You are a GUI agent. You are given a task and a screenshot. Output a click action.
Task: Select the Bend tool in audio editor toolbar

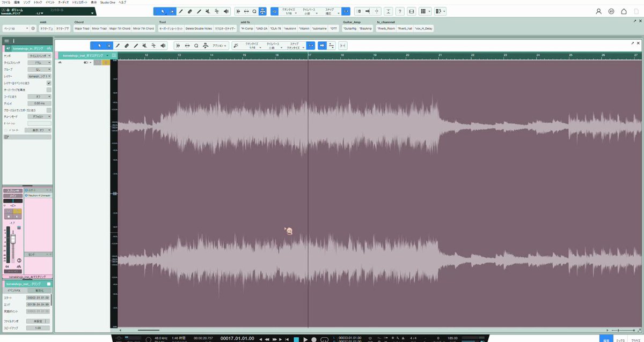(154, 46)
